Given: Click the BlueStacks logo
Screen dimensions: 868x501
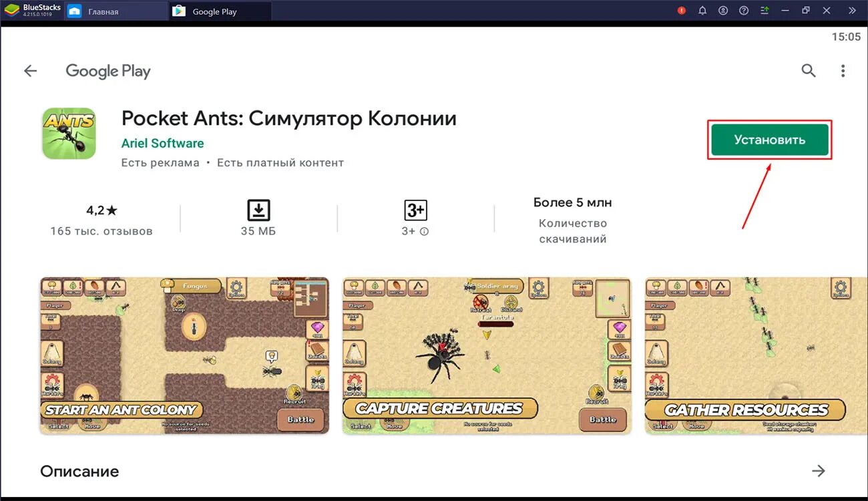Looking at the screenshot, I should 12,11.
